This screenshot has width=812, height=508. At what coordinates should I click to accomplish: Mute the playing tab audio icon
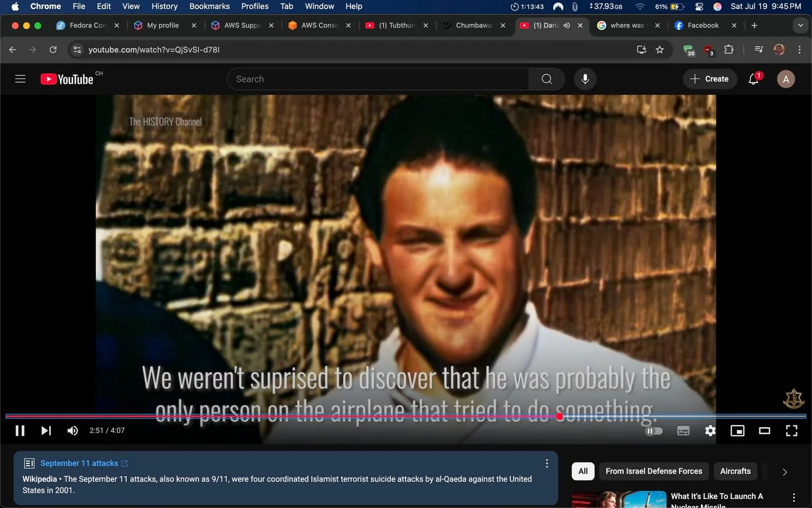567,25
